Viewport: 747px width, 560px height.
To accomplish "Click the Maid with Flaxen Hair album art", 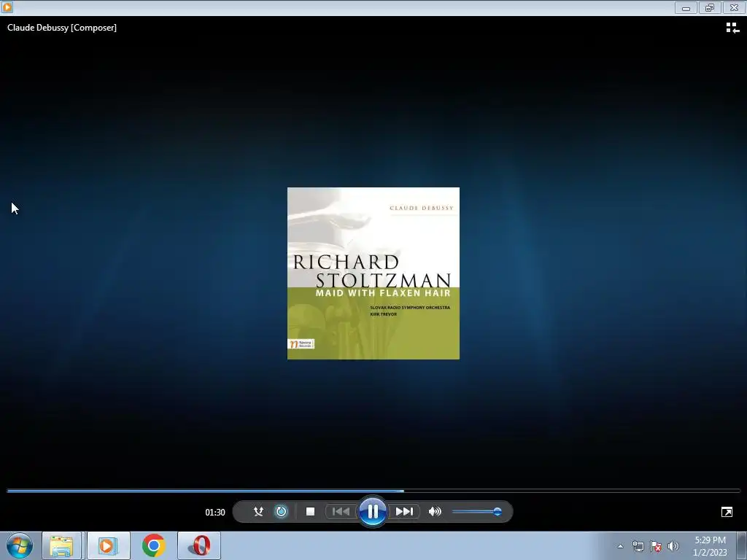I will click(373, 273).
